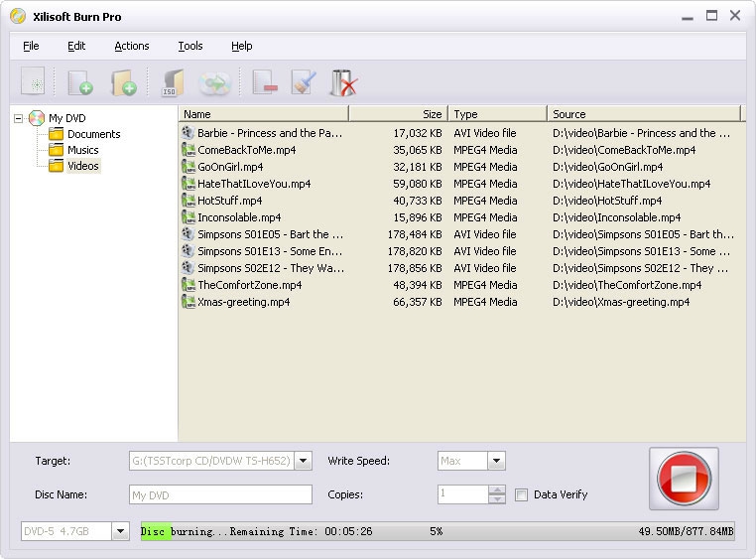Click the Disc Name input field
This screenshot has height=559, width=756.
pyautogui.click(x=220, y=494)
